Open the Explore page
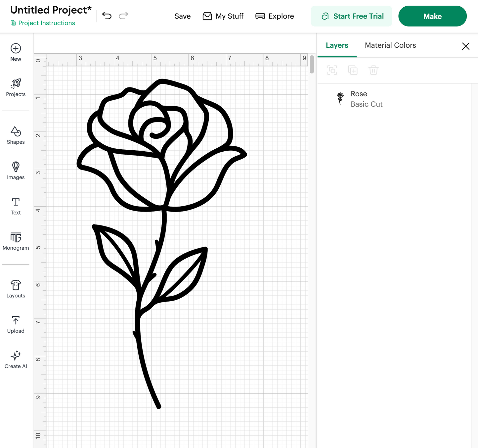478x448 pixels. 275,16
